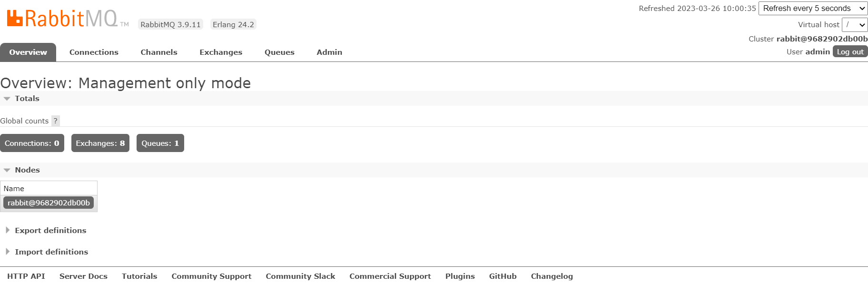Viewport: 868px width, 285px height.
Task: Switch to the Connections tab
Action: 94,52
